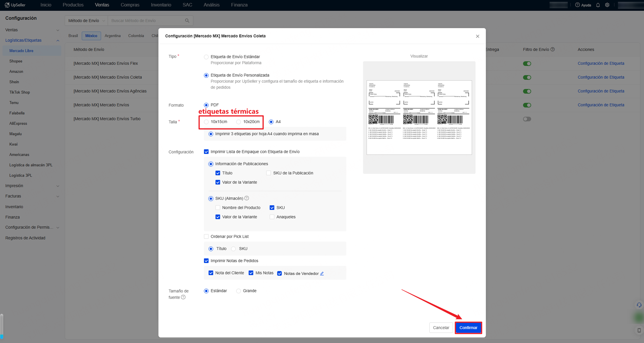Image resolution: width=644 pixels, height=343 pixels.
Task: Open the Compras top menu
Action: coord(130,5)
